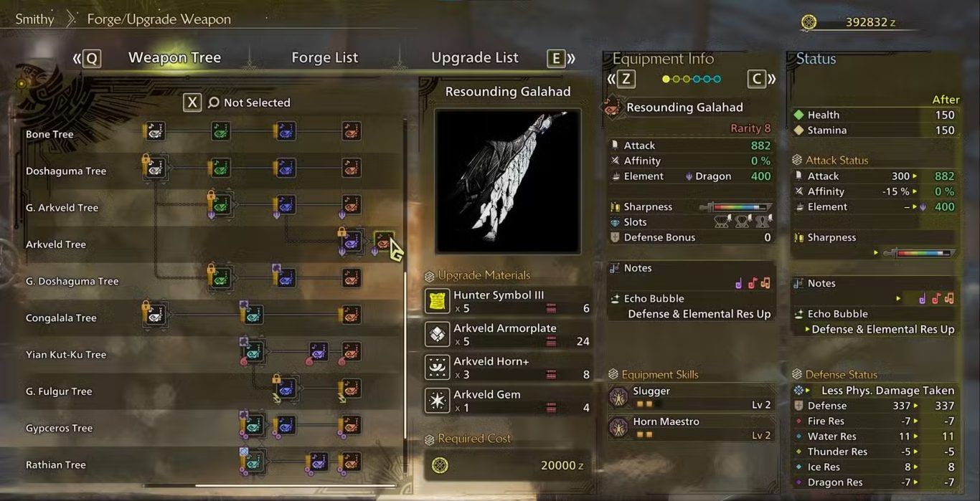Select the first white Bone Tree weapon node

(x=155, y=131)
